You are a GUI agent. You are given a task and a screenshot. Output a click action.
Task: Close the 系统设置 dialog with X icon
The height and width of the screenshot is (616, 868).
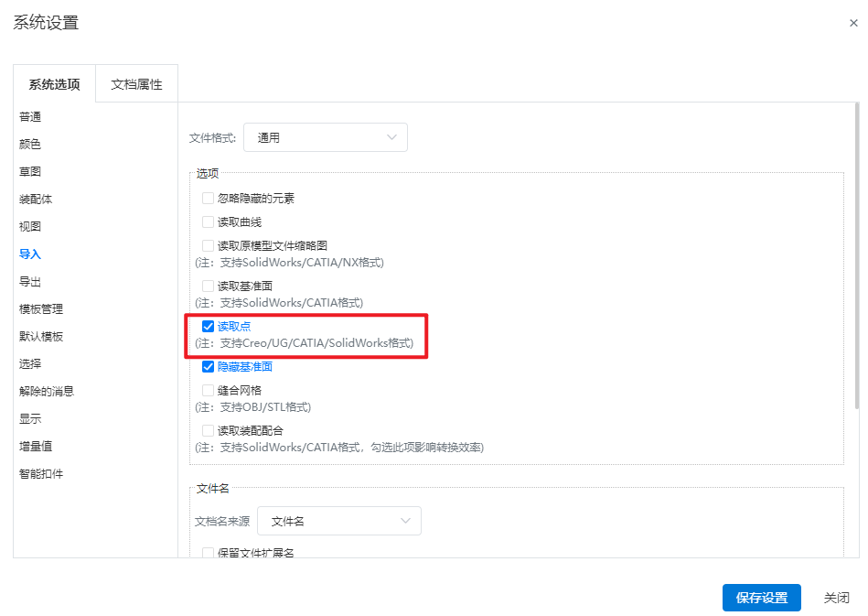coord(853,23)
